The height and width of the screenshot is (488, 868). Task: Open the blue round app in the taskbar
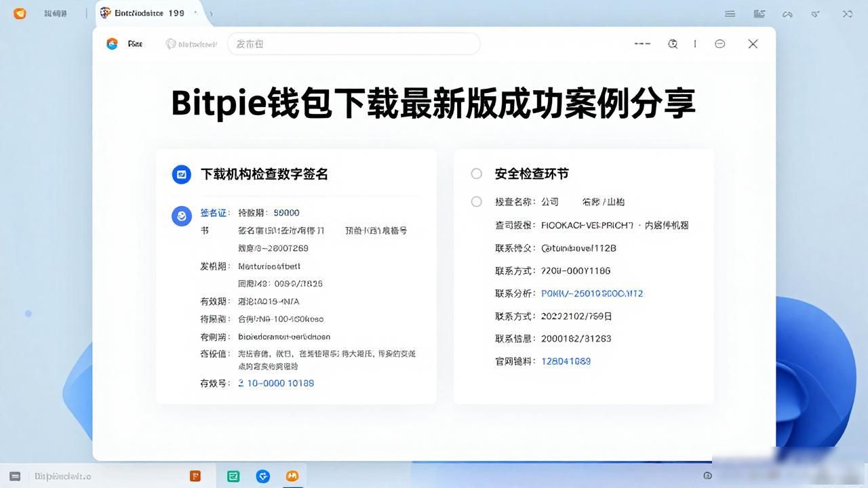263,476
